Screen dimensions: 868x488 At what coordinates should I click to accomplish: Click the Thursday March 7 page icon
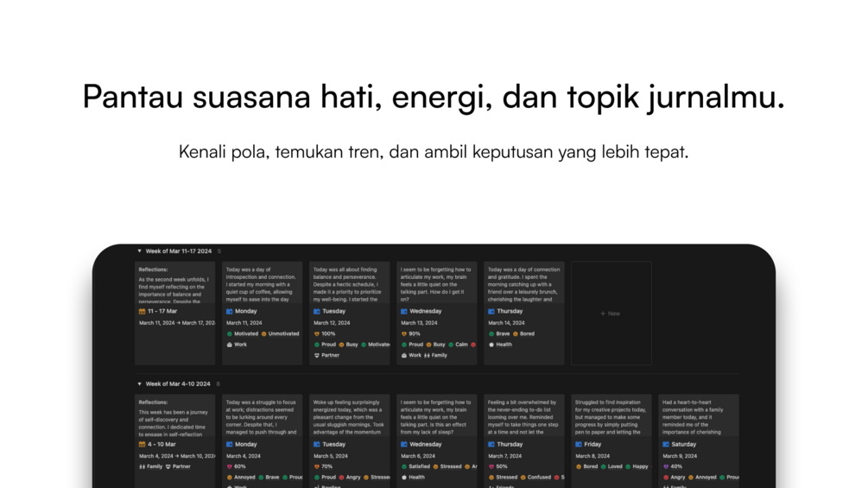point(491,444)
